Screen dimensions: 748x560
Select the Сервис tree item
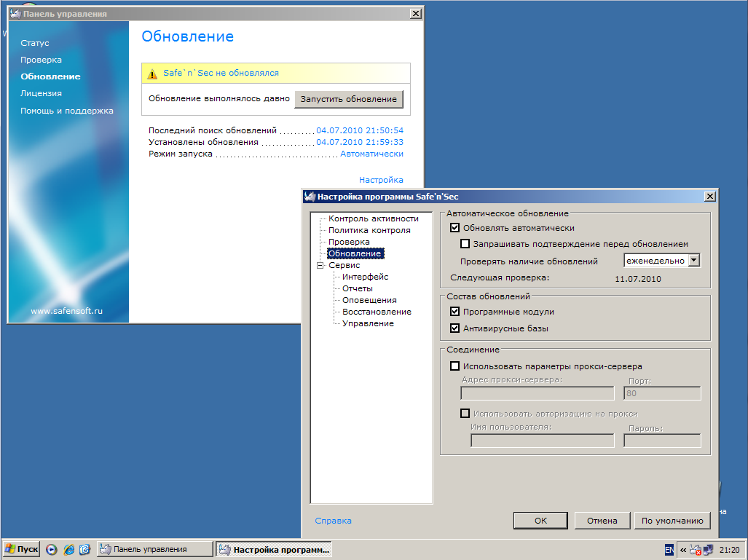pyautogui.click(x=344, y=265)
